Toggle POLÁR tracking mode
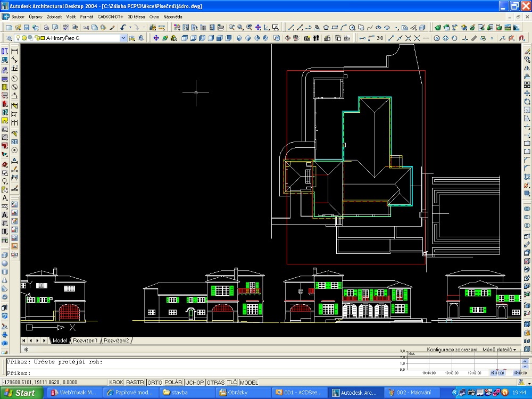 pyautogui.click(x=174, y=383)
